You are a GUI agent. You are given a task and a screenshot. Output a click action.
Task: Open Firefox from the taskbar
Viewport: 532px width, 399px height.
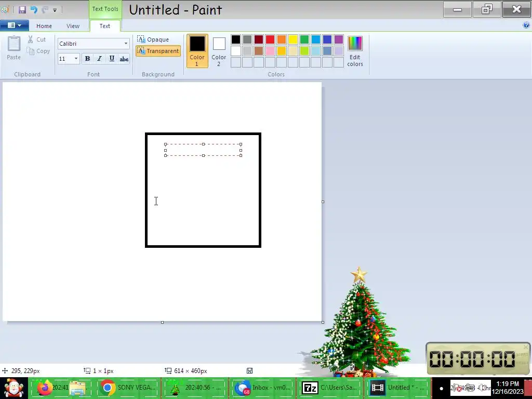[x=45, y=388]
